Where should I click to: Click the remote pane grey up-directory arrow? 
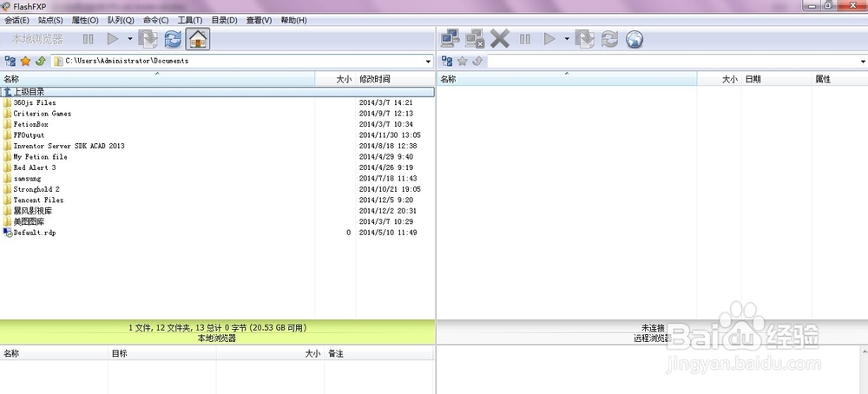pos(477,61)
